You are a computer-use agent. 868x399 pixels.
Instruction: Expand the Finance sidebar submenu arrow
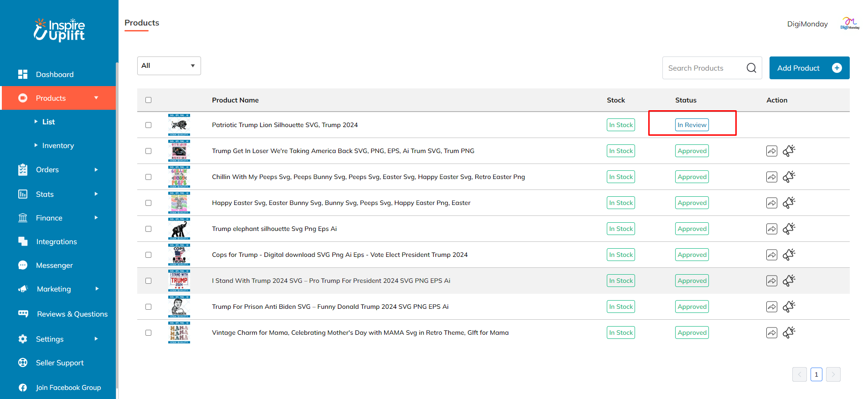tap(96, 218)
